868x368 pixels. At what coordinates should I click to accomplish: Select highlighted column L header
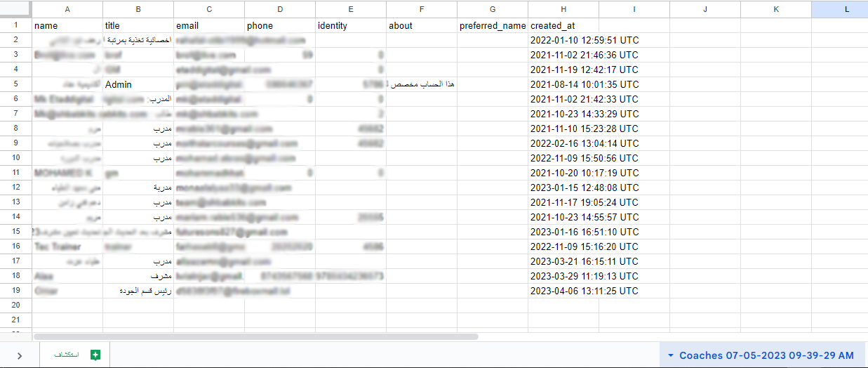pyautogui.click(x=839, y=9)
